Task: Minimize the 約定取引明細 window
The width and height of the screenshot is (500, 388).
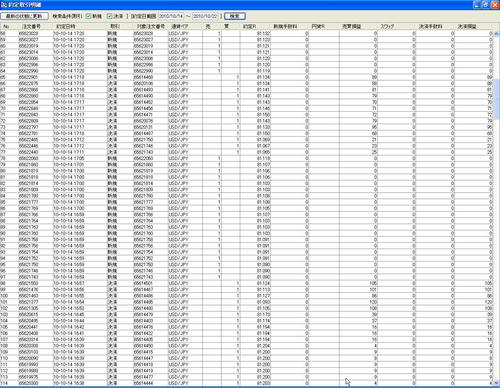Action: point(477,5)
